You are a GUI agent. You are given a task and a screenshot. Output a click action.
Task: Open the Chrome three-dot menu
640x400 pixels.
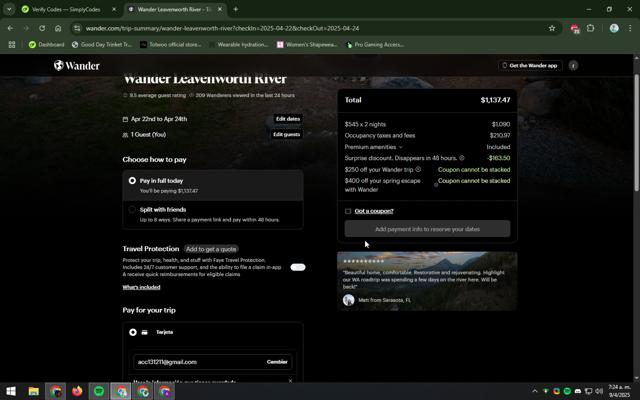coord(630,28)
